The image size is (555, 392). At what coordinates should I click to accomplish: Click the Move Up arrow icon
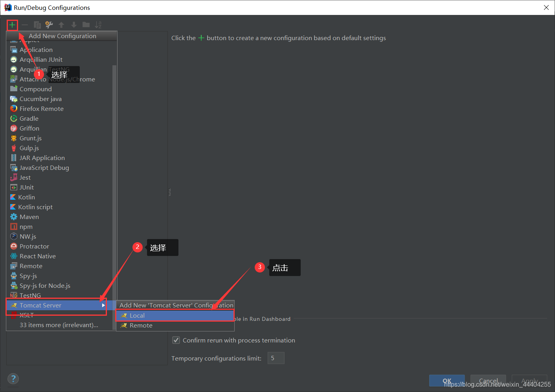tap(61, 25)
